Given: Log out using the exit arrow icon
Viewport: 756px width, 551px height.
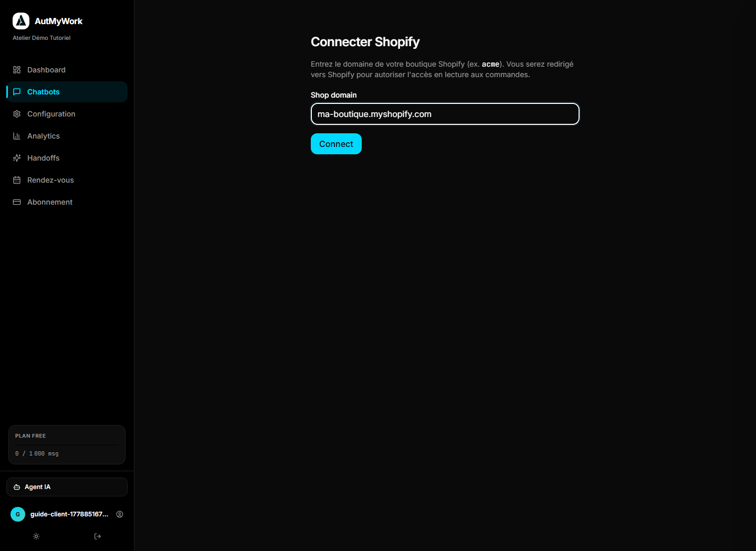Looking at the screenshot, I should coord(98,536).
